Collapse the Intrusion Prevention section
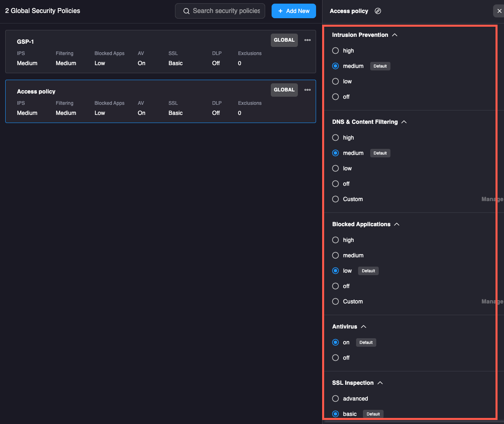The image size is (504, 424). (x=395, y=35)
